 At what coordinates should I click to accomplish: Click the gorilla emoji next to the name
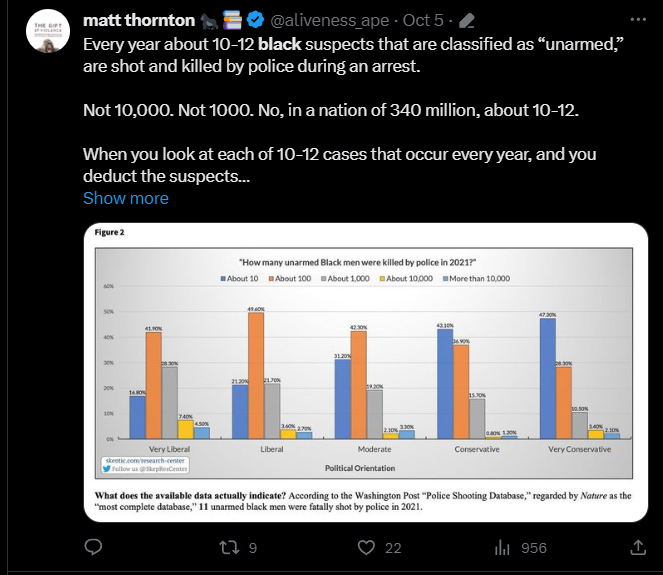point(208,20)
